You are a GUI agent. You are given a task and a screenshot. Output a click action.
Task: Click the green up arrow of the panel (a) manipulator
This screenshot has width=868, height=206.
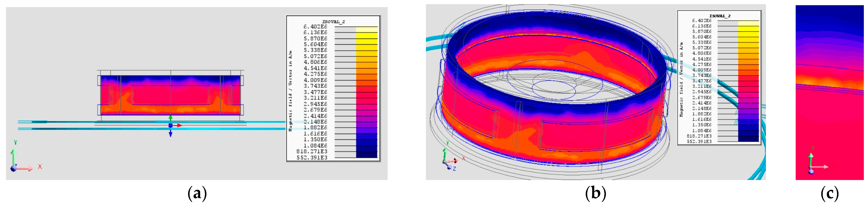point(170,118)
